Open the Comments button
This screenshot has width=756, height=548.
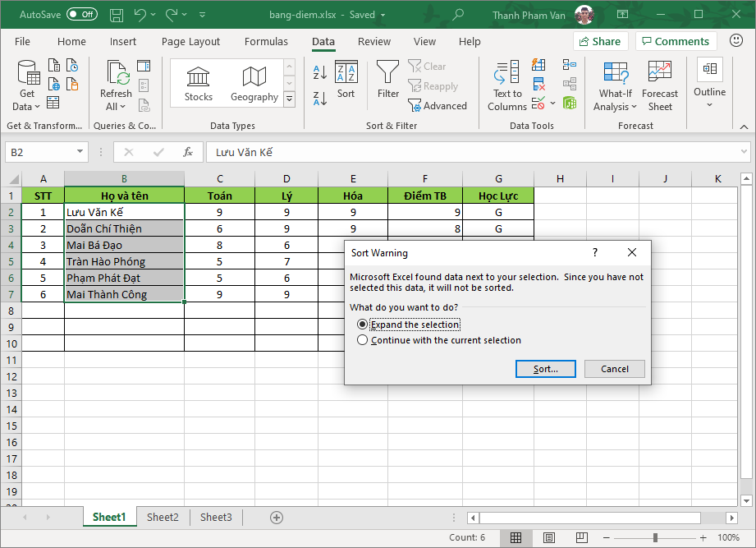[676, 41]
